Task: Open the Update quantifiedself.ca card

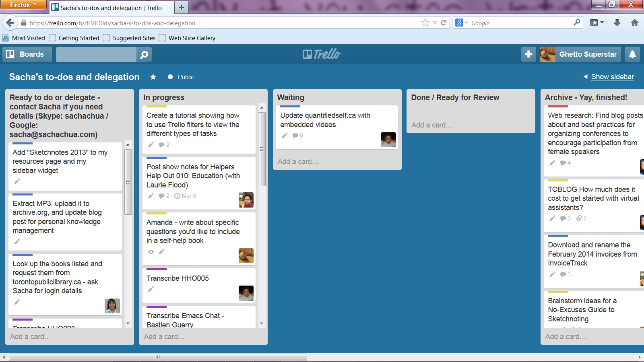Action: [337, 127]
